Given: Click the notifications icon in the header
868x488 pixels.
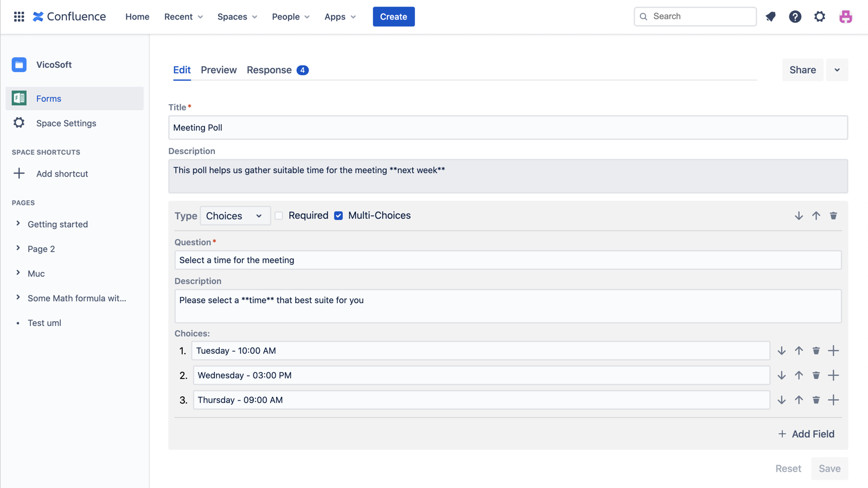Looking at the screenshot, I should coord(770,17).
